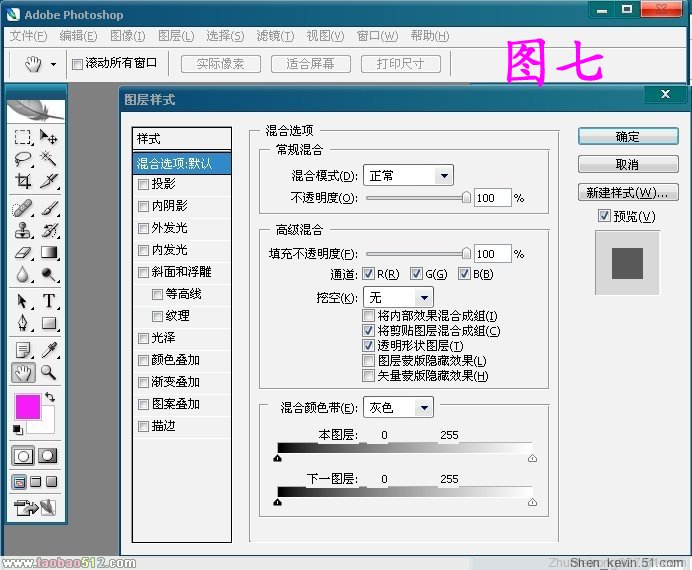Select the Magic Wand tool
692x570 pixels.
click(48, 158)
